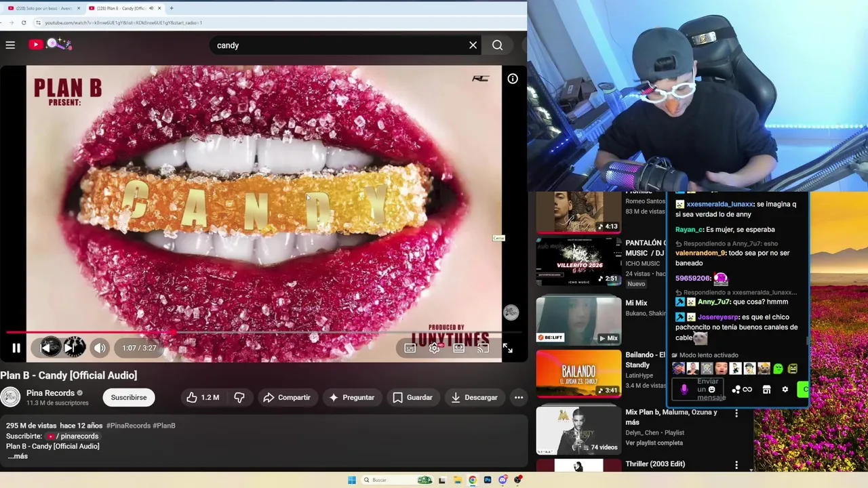This screenshot has height=488, width=868.
Task: Switch player to theater mode
Action: pyautogui.click(x=459, y=348)
